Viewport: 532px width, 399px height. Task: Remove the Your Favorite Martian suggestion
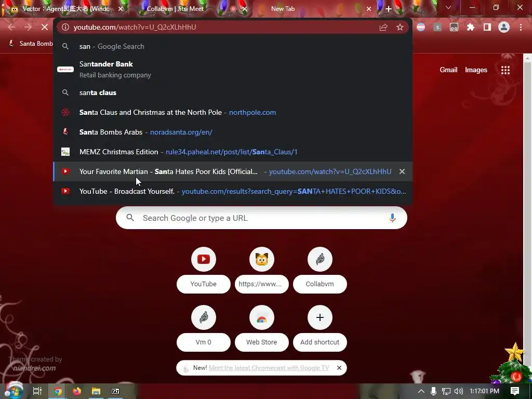pyautogui.click(x=402, y=171)
